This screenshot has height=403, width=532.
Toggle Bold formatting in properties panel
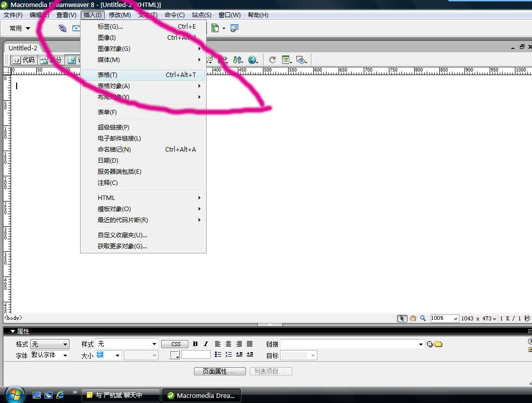pyautogui.click(x=195, y=344)
